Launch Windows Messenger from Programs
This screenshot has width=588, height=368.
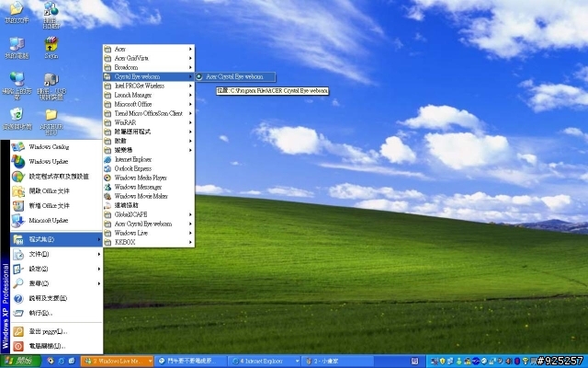click(149, 187)
